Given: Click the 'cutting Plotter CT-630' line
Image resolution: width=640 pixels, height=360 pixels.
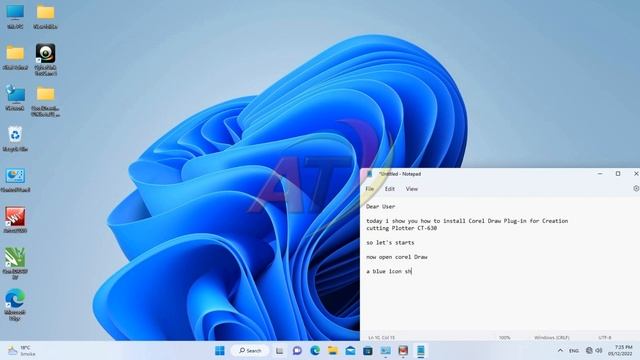Looking at the screenshot, I should 401,228.
